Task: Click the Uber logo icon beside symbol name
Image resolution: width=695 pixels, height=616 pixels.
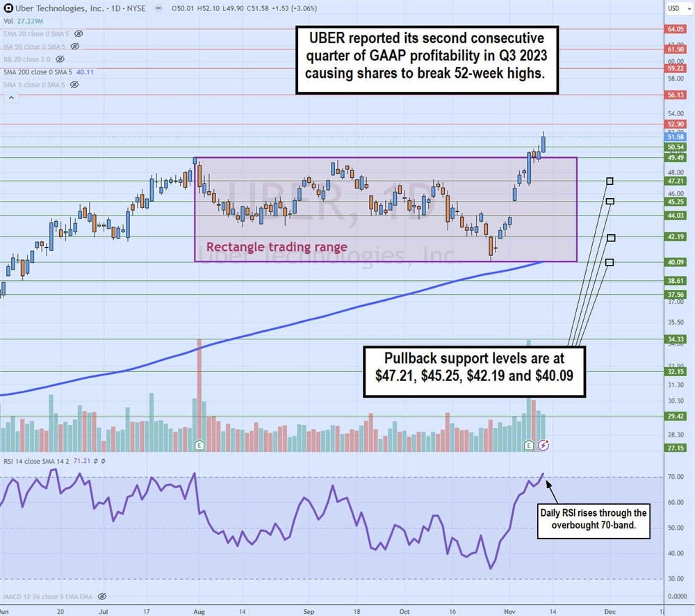Action: 8,8
